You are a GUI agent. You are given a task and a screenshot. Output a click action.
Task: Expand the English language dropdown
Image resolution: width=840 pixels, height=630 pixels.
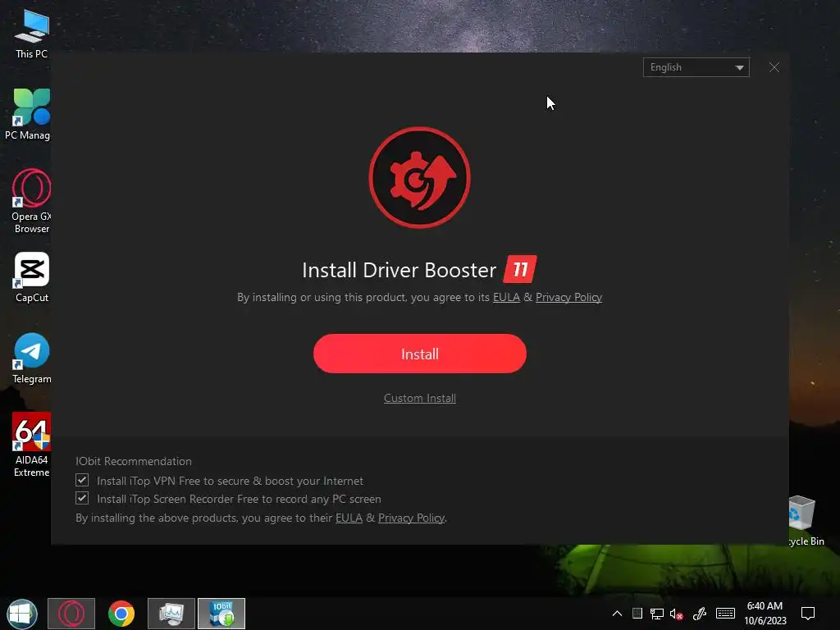pyautogui.click(x=696, y=67)
